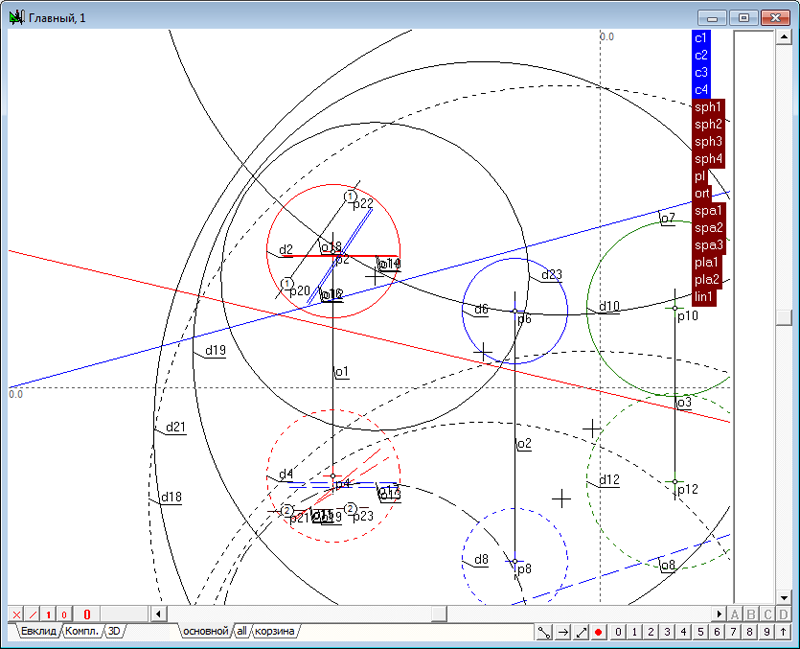
Task: Open the основной layer tab
Action: pos(206,631)
